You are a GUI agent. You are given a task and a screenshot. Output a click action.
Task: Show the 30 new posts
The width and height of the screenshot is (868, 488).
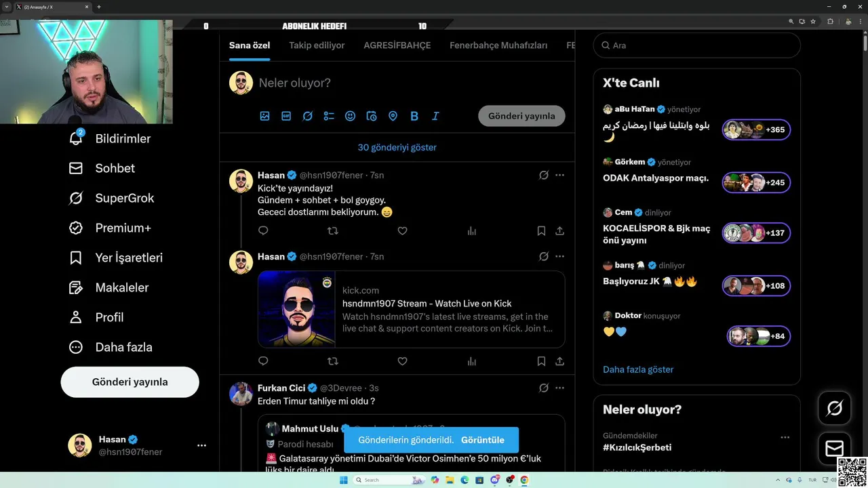[397, 147]
